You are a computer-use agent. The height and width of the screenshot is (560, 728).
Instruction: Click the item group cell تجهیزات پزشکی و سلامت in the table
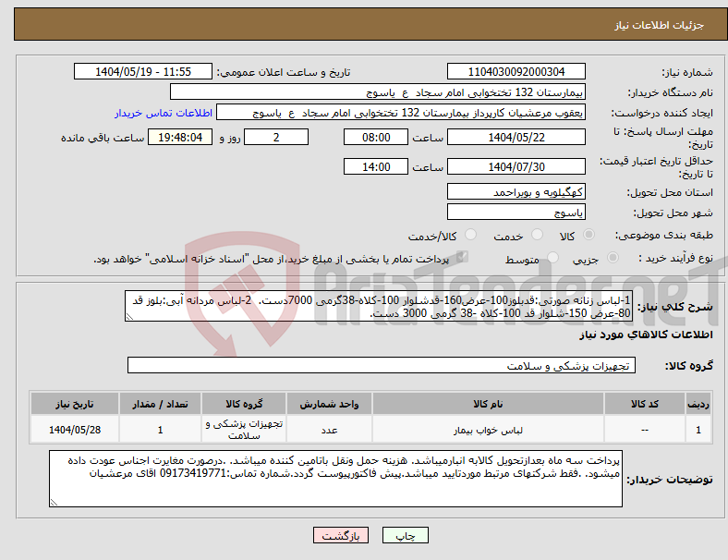244,430
